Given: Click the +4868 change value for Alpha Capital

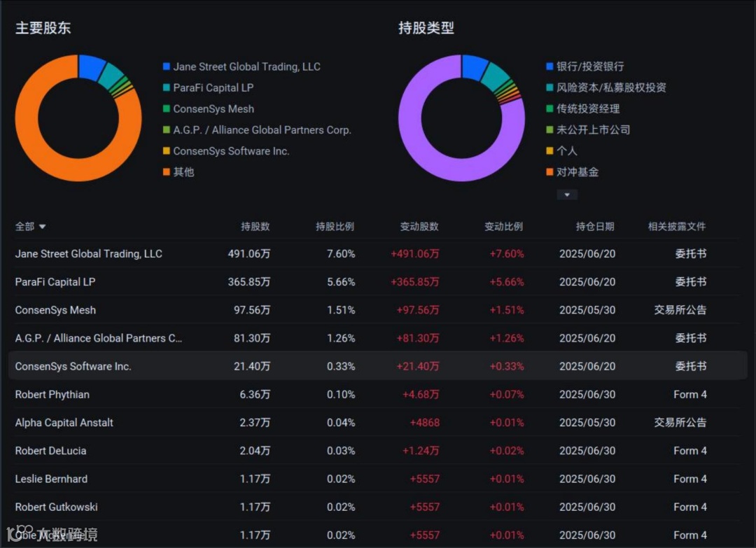Looking at the screenshot, I should [425, 423].
